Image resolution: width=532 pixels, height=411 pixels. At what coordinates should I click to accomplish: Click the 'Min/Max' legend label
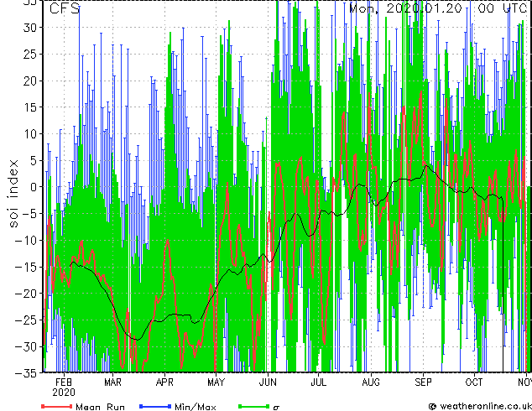click(196, 407)
